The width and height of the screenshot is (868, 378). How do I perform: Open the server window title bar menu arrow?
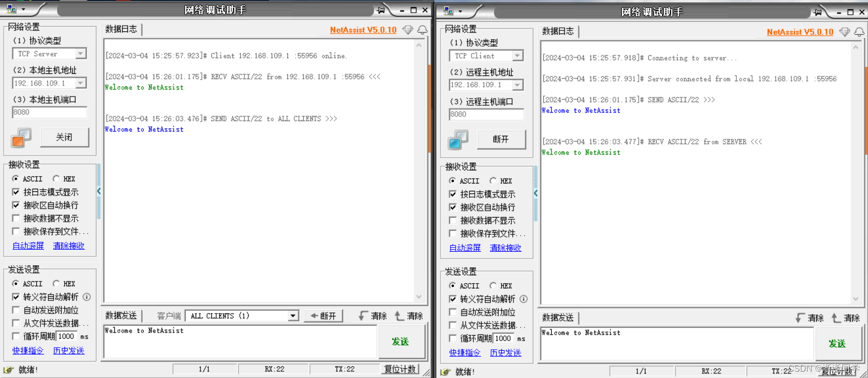pyautogui.click(x=23, y=9)
